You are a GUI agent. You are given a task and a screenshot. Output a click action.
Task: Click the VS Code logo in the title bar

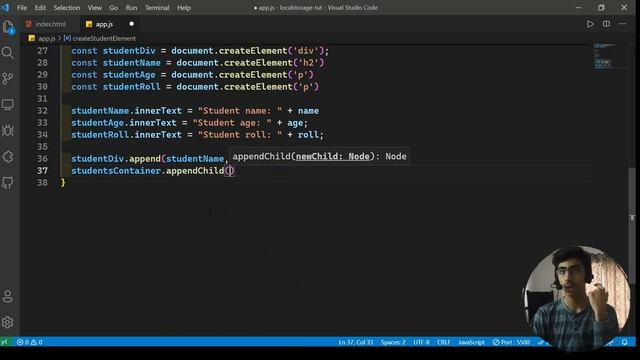click(x=5, y=7)
